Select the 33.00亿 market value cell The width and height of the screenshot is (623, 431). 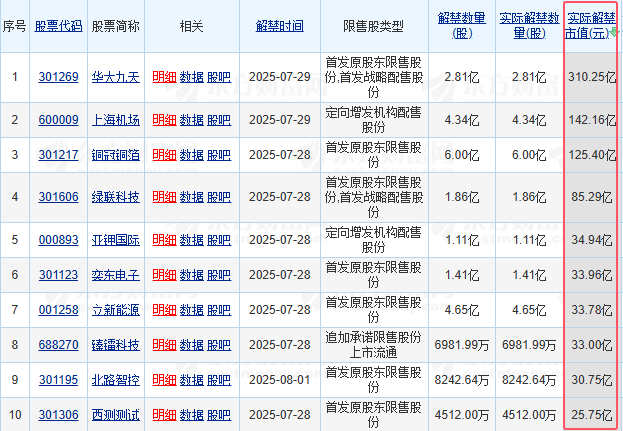pyautogui.click(x=592, y=344)
